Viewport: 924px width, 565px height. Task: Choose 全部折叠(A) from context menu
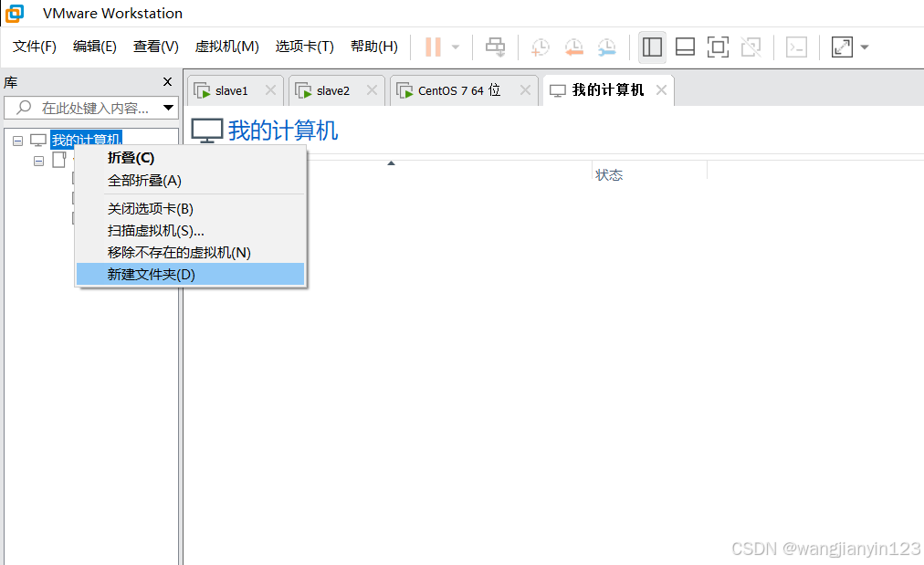(190, 181)
